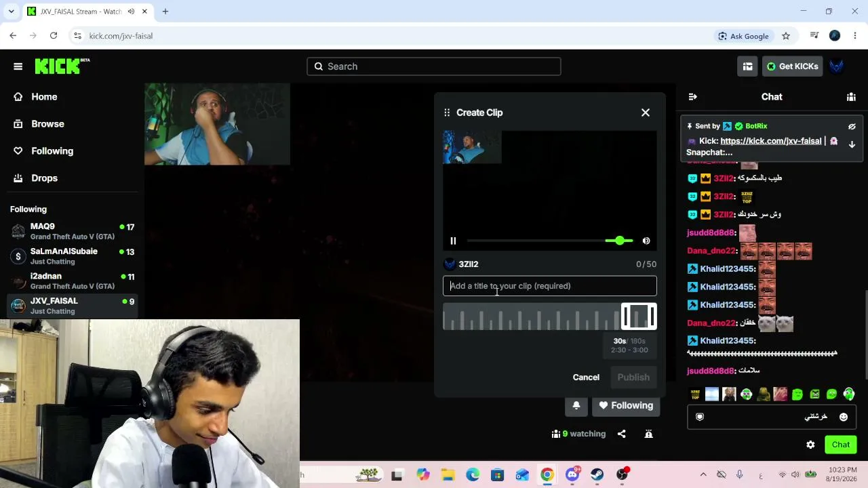The height and width of the screenshot is (488, 868).
Task: Open a new Chrome tab
Action: coord(165,12)
